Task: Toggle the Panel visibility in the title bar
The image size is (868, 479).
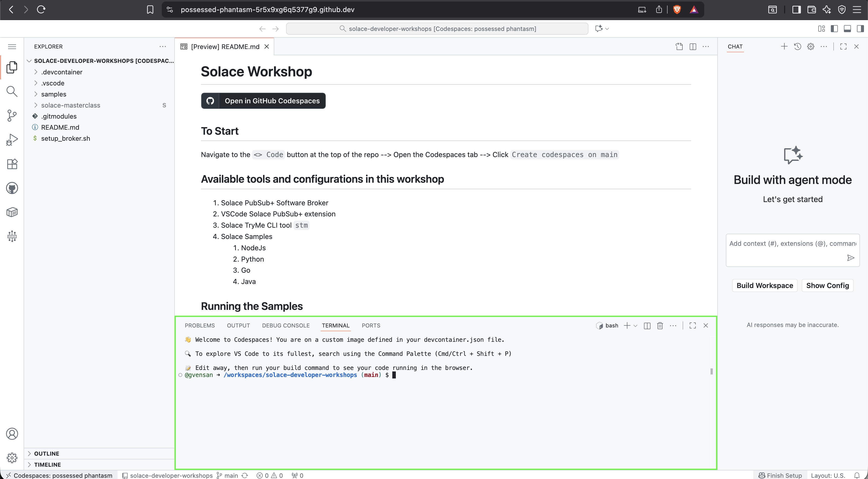Action: point(847,29)
